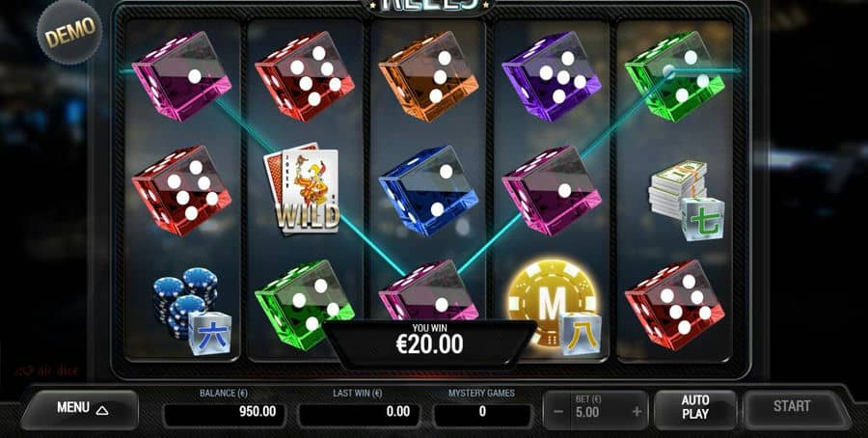Click the cash stack symbol
The image size is (868, 438).
click(687, 201)
